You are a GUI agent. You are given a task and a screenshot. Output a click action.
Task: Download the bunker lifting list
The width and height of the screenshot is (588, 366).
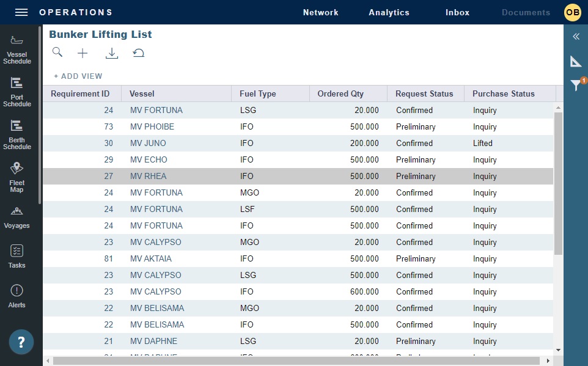click(x=111, y=53)
